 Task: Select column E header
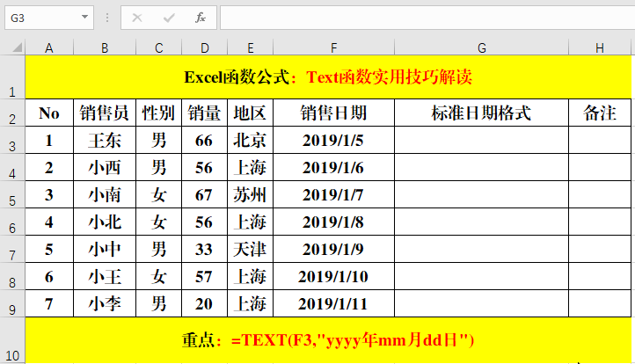[251, 47]
